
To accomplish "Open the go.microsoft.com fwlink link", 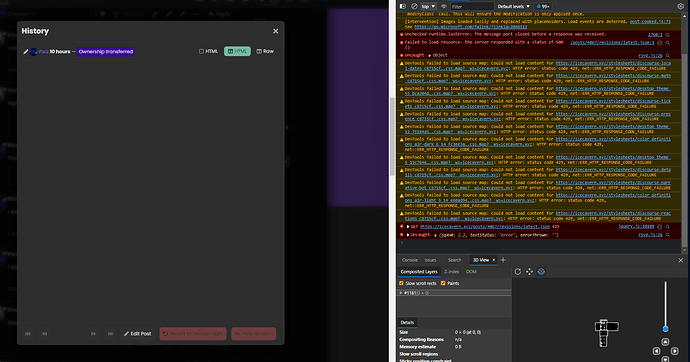I will point(470,27).
